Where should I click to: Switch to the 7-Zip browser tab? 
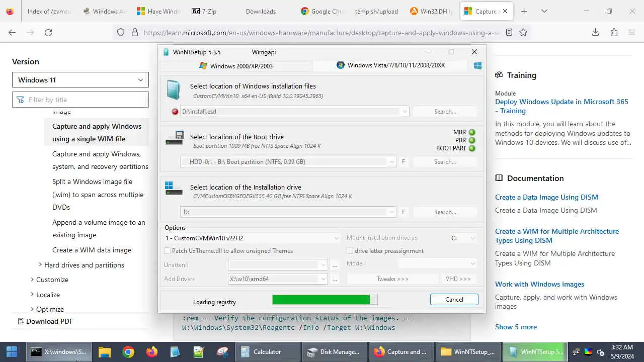204,11
